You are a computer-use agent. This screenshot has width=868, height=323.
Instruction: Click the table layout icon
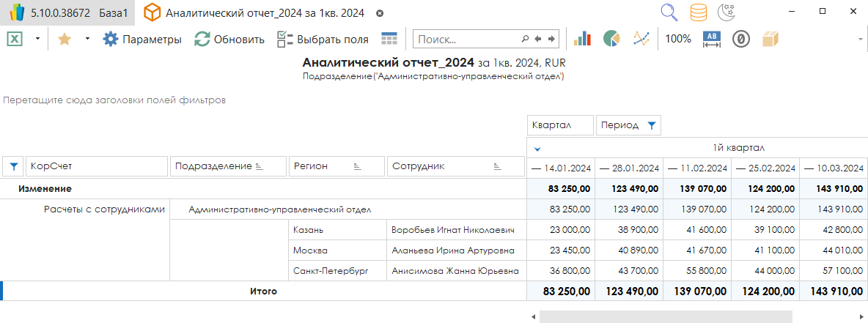(389, 39)
